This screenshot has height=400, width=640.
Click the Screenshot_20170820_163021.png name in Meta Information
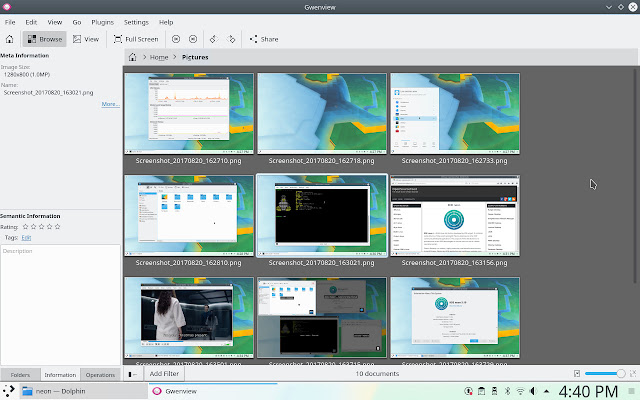point(49,93)
